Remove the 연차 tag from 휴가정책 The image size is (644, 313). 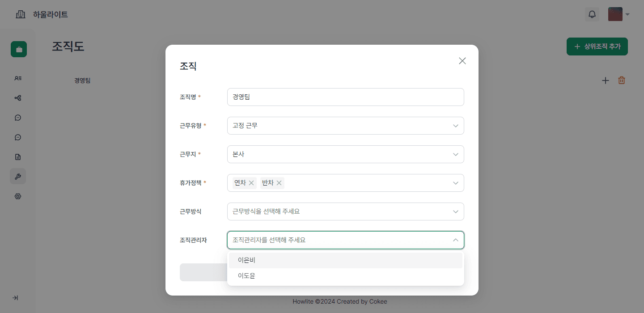click(251, 183)
